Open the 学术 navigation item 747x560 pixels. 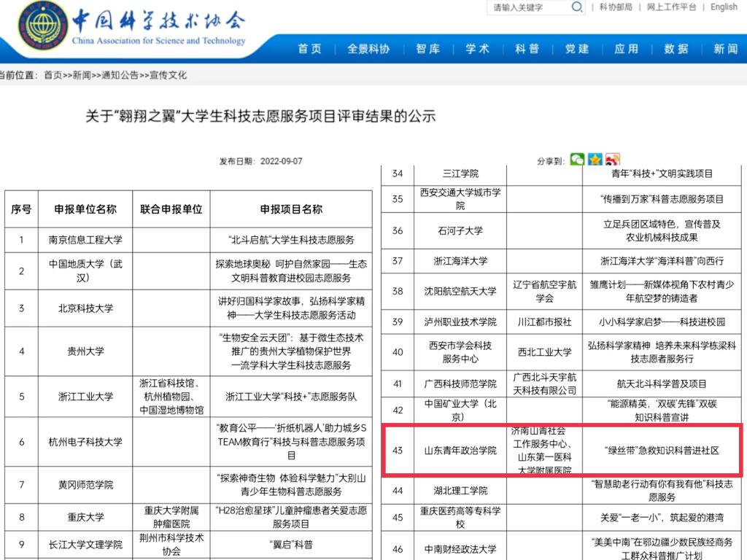click(x=478, y=49)
